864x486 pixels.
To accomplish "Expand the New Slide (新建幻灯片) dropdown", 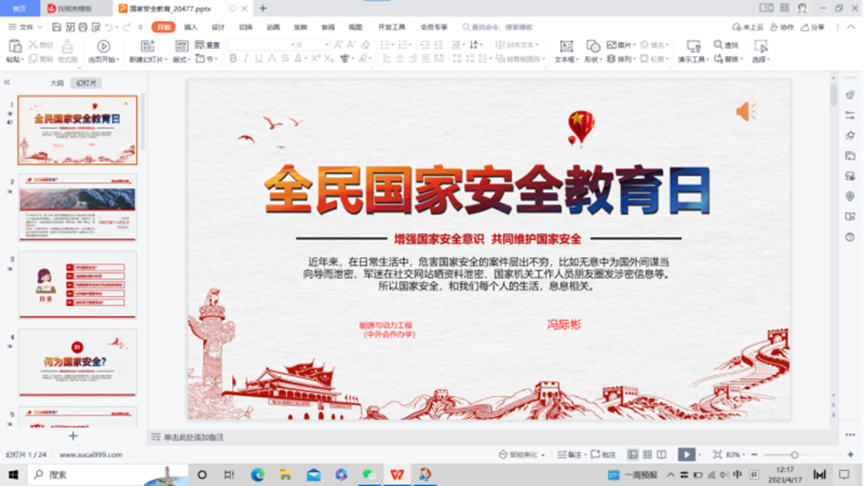I will pyautogui.click(x=148, y=60).
